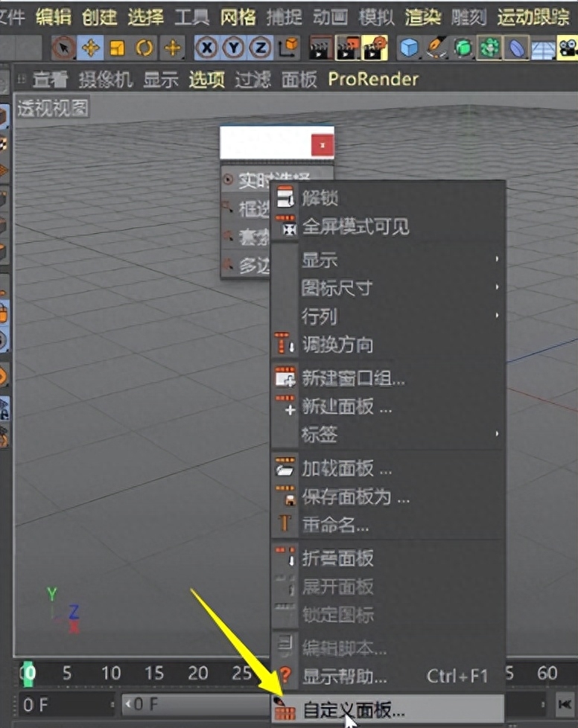Open the 编辑 menu

click(54, 17)
